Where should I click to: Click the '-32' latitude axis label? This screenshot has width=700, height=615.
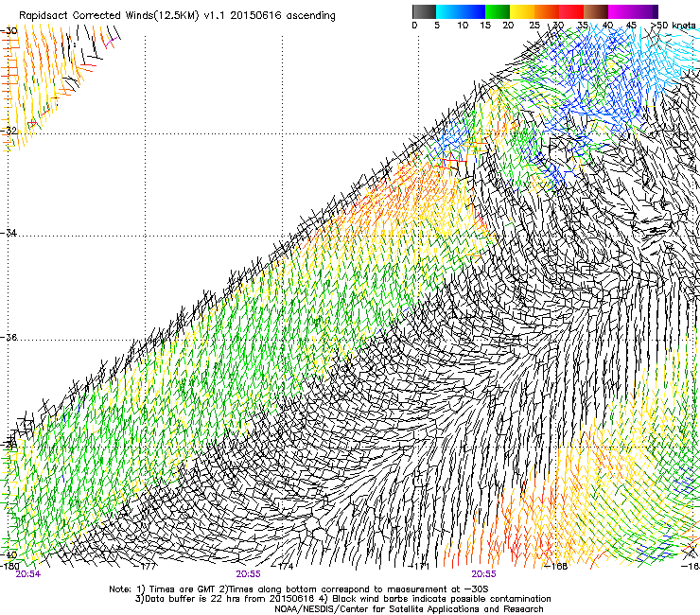9,131
